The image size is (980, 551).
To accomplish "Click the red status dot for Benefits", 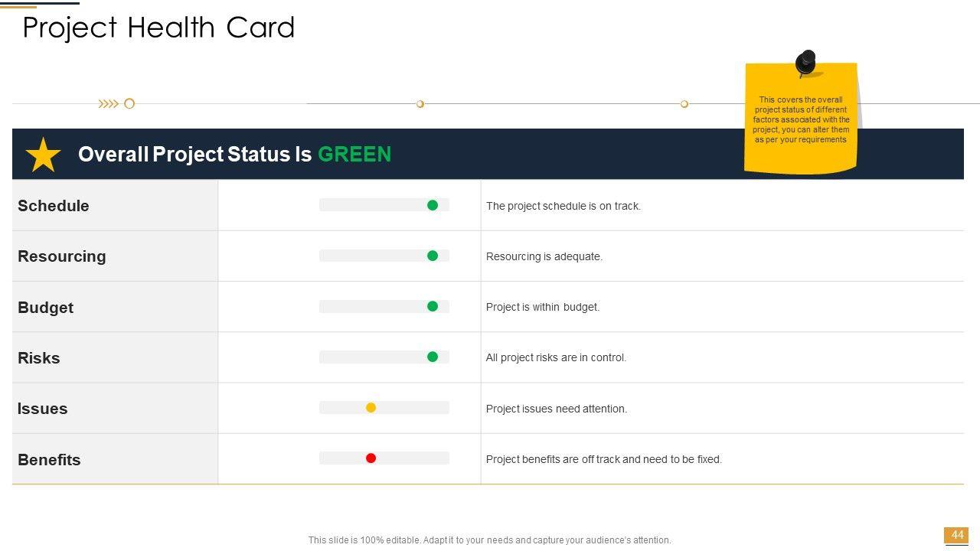I will point(371,458).
